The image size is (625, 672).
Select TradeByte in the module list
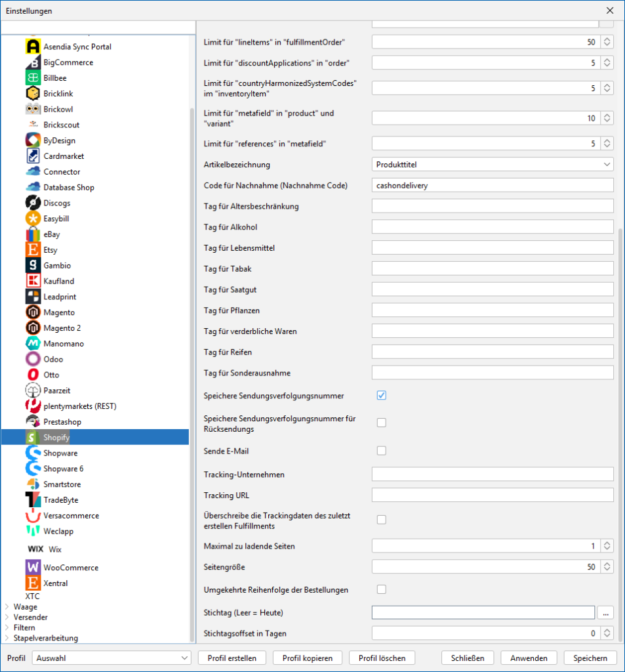click(60, 500)
